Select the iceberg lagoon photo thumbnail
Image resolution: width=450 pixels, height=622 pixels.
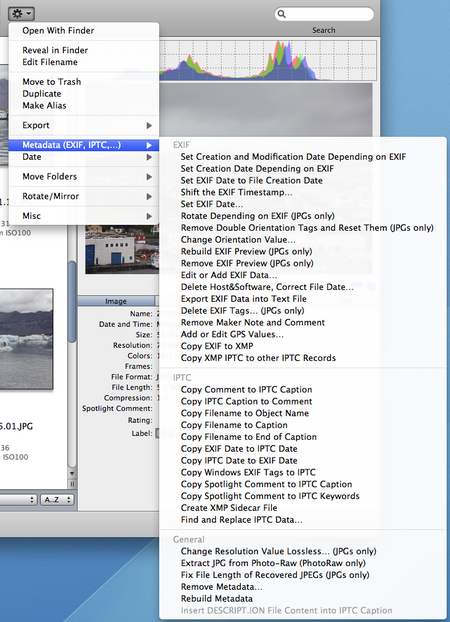click(26, 339)
